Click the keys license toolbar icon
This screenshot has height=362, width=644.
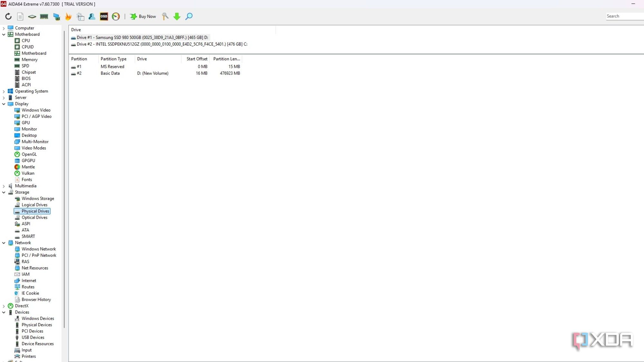click(165, 16)
